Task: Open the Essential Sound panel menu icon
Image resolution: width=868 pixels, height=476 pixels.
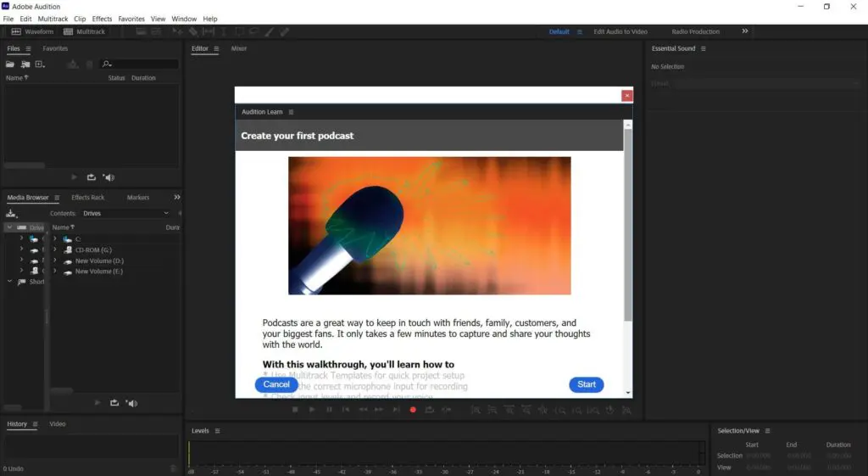Action: pos(704,48)
